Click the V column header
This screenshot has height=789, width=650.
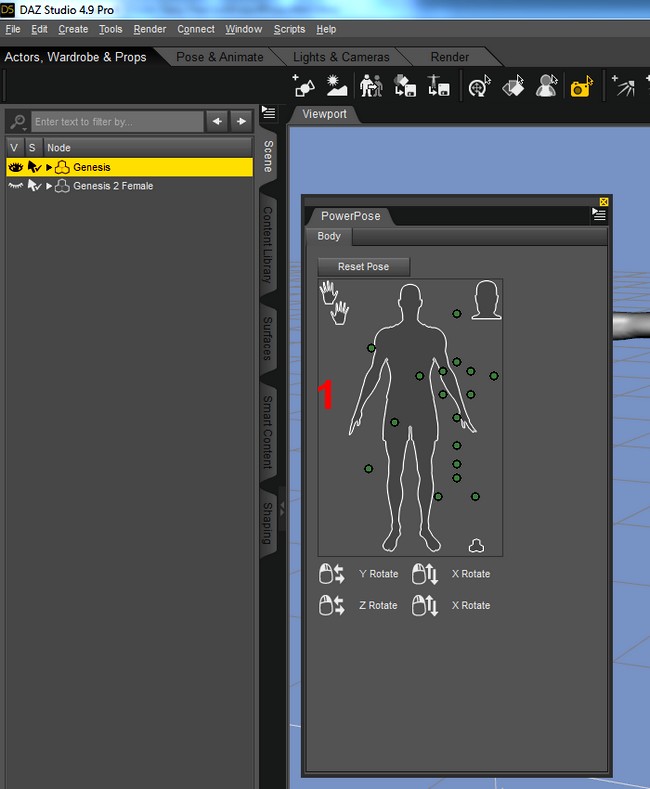click(x=14, y=147)
